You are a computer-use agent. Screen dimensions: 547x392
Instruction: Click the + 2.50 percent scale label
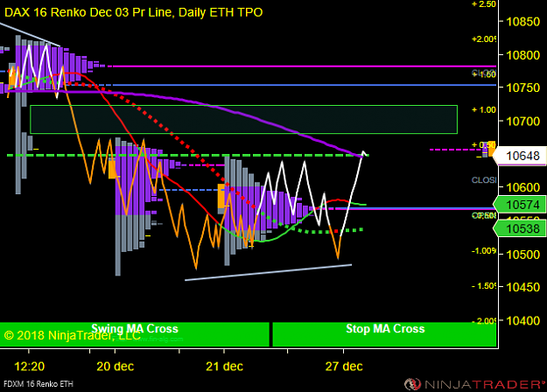(x=483, y=4)
